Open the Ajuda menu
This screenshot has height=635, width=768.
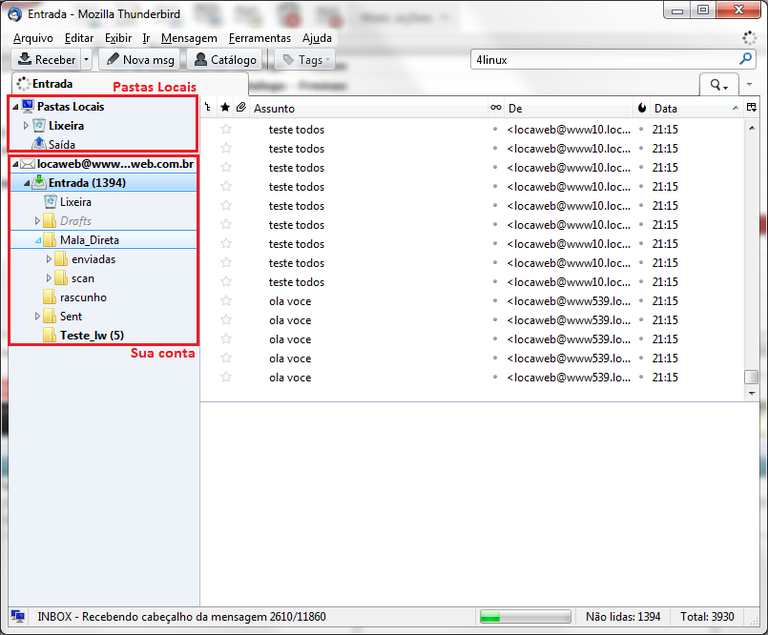317,38
